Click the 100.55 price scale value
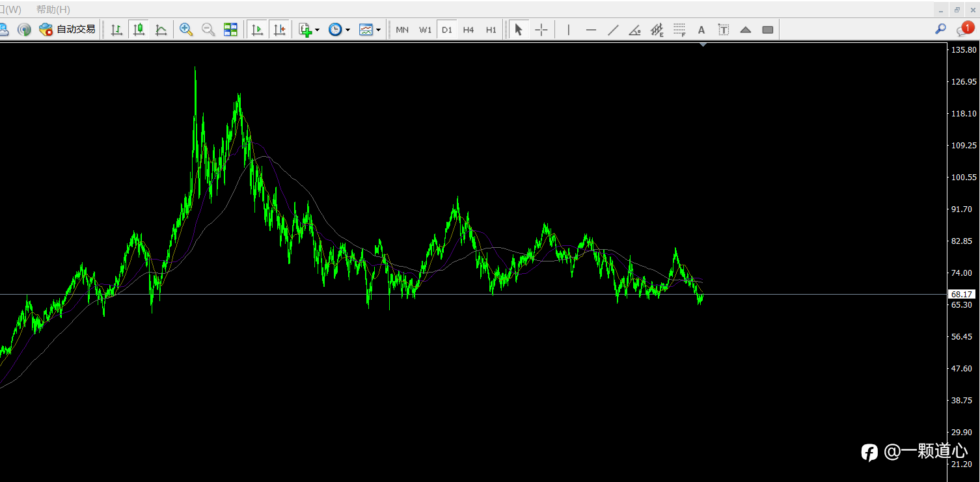This screenshot has height=482, width=980. tap(964, 177)
